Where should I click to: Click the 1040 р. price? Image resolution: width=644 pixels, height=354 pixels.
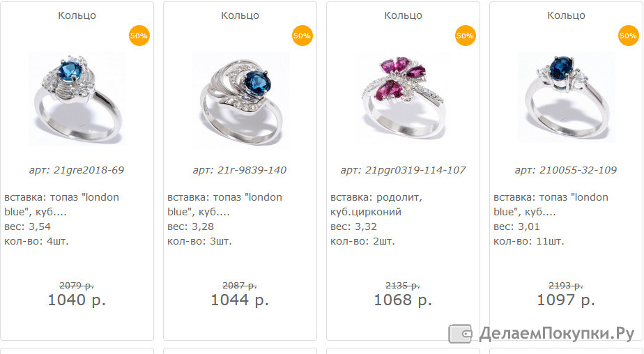click(x=77, y=300)
